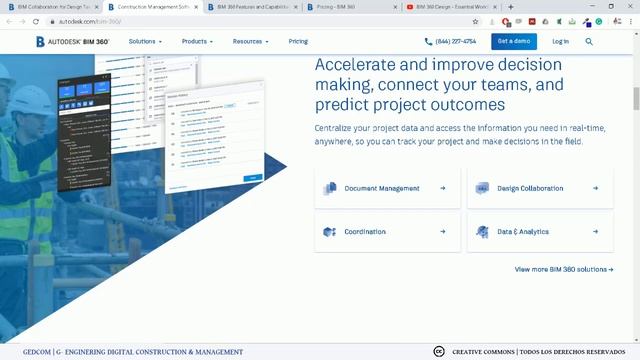
Task: Click the red circular extension icon
Action: pos(506,22)
